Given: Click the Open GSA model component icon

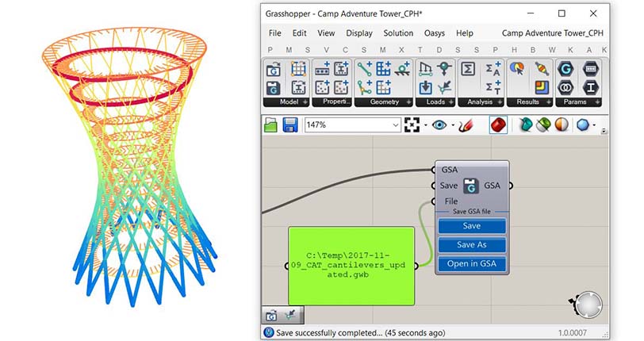Looking at the screenshot, I should [273, 70].
